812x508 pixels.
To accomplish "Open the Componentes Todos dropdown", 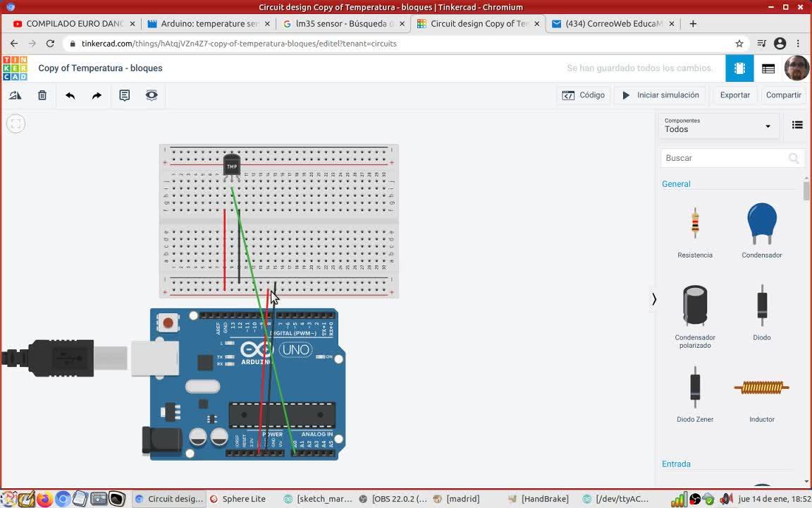I will (718, 126).
